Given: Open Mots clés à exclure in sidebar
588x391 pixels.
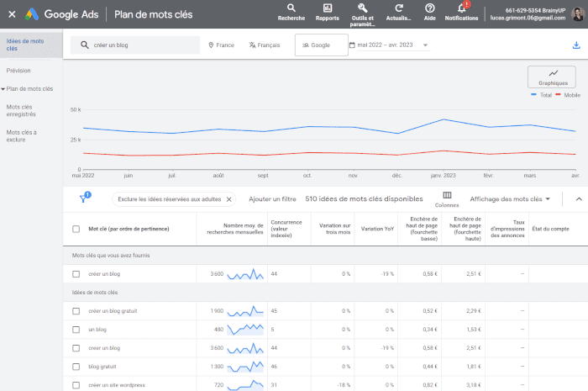Looking at the screenshot, I should pos(21,136).
